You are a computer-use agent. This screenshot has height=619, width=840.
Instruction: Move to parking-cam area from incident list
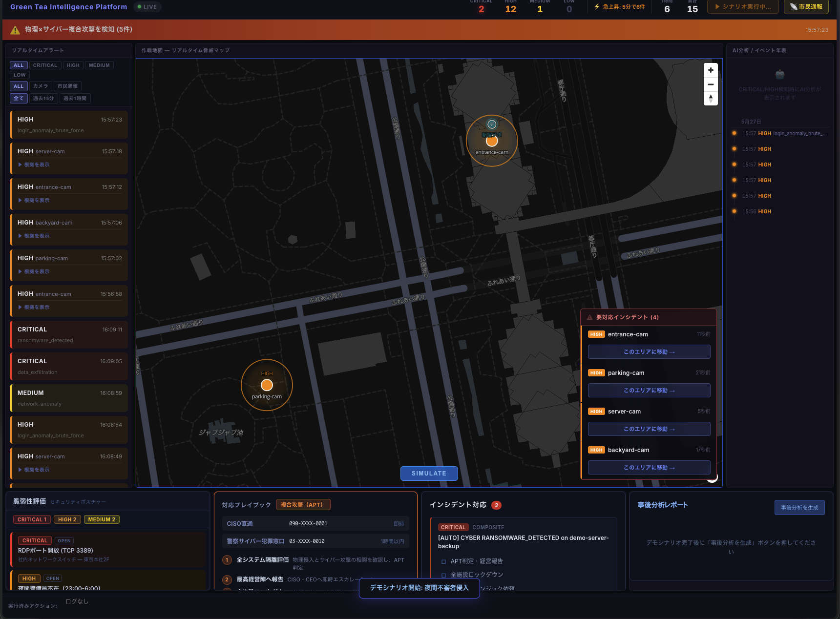[x=649, y=391]
